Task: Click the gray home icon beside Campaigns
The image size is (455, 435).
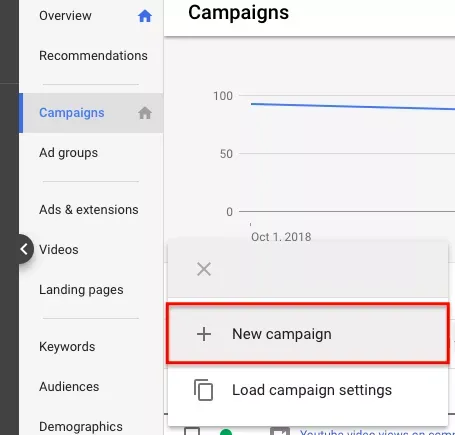Action: coord(145,113)
